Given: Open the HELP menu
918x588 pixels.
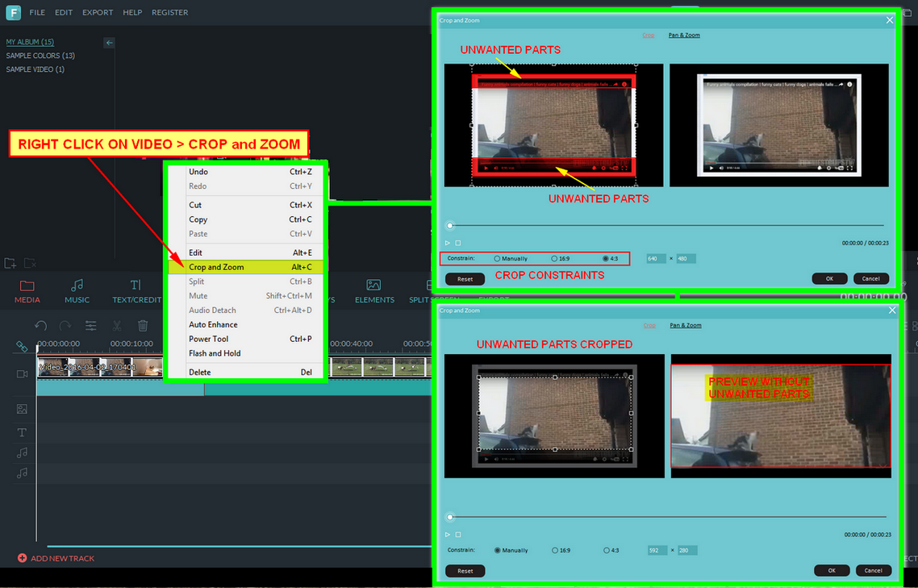Looking at the screenshot, I should tap(132, 12).
